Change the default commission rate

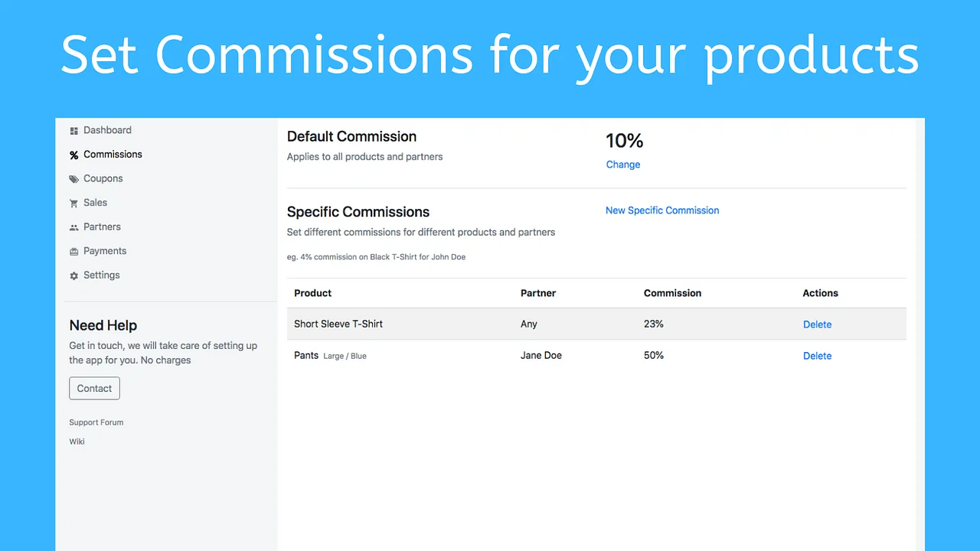click(x=622, y=165)
